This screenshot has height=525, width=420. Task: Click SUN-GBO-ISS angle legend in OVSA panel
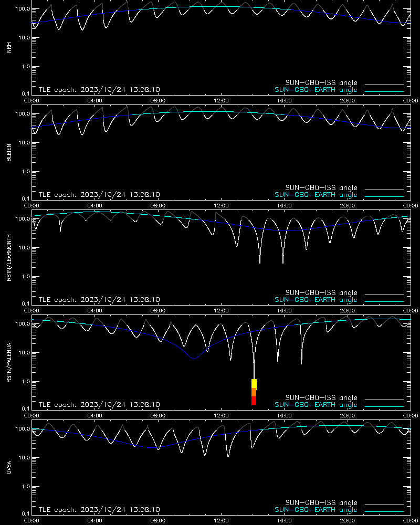click(321, 502)
